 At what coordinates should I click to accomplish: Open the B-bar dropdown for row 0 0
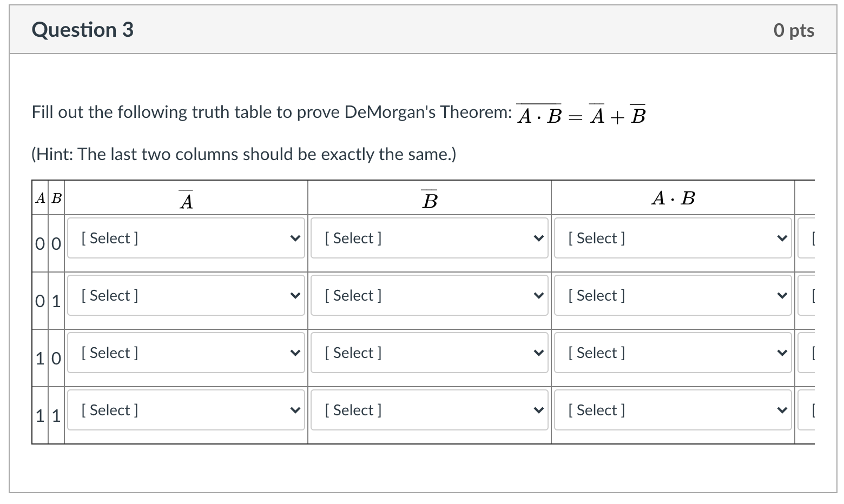click(x=428, y=238)
